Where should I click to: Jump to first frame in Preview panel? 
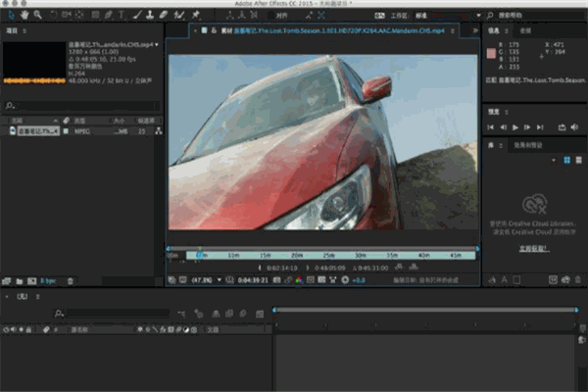491,127
